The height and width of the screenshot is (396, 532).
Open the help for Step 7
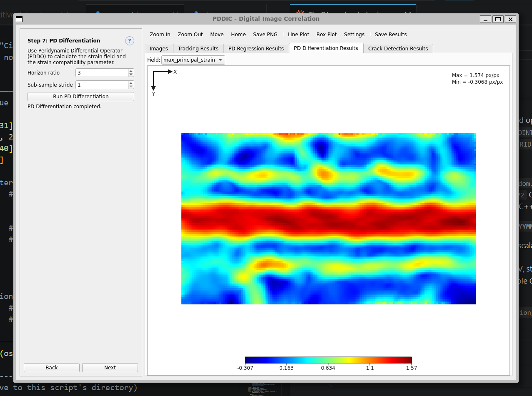coord(130,41)
